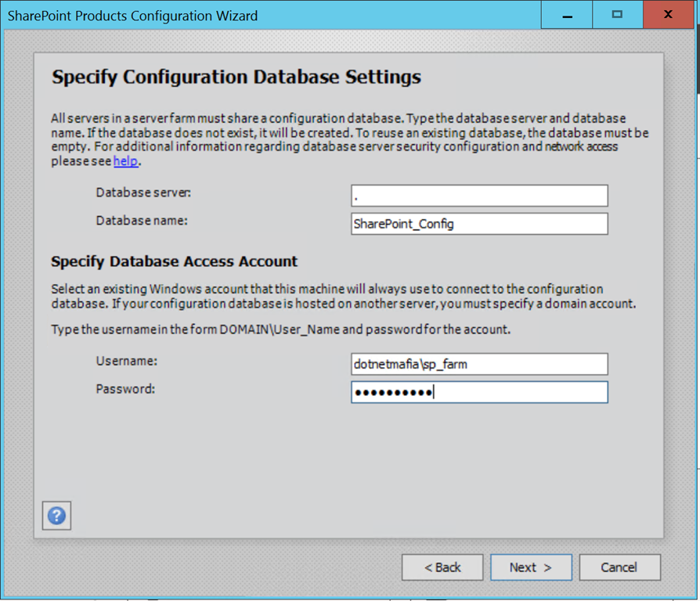This screenshot has width=700, height=601.
Task: Open the blue question mark help icon
Action: tap(56, 516)
